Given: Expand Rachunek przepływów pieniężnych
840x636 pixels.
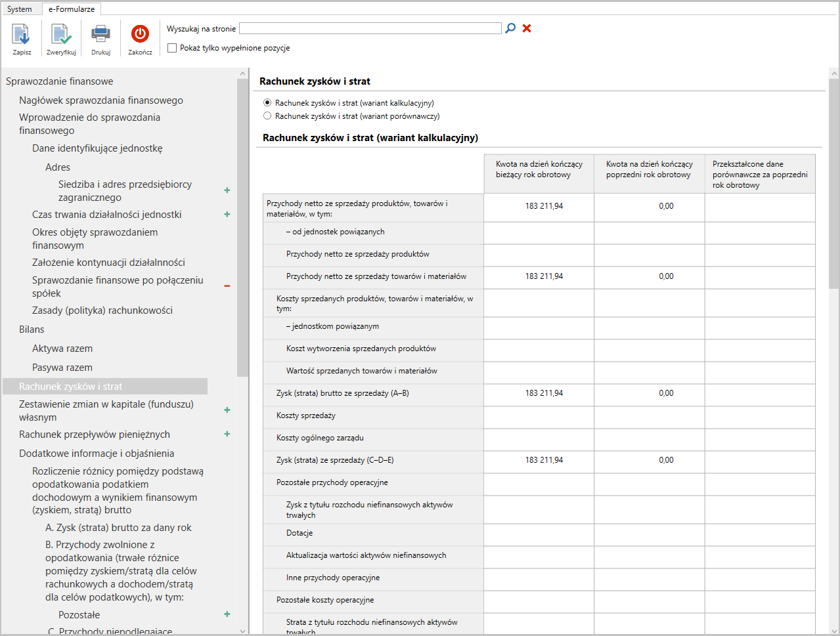Looking at the screenshot, I should click(x=227, y=434).
